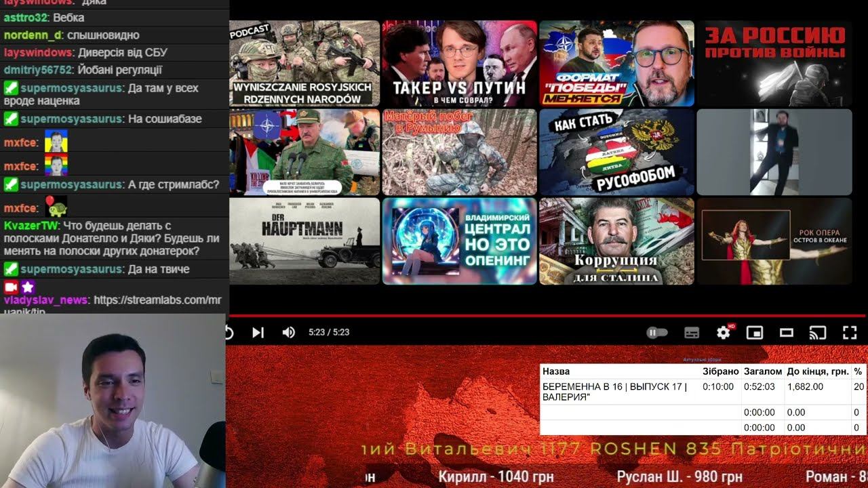The width and height of the screenshot is (868, 488).
Task: Click the KvazerTW username in chat
Action: (x=31, y=225)
